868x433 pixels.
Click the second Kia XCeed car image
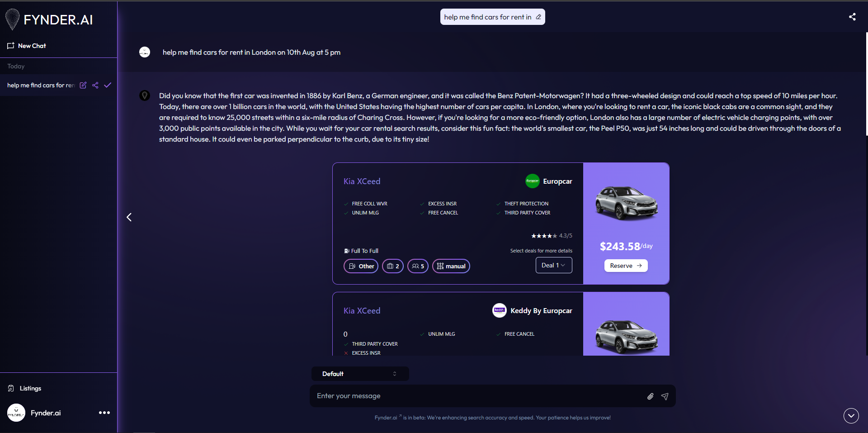(x=626, y=337)
